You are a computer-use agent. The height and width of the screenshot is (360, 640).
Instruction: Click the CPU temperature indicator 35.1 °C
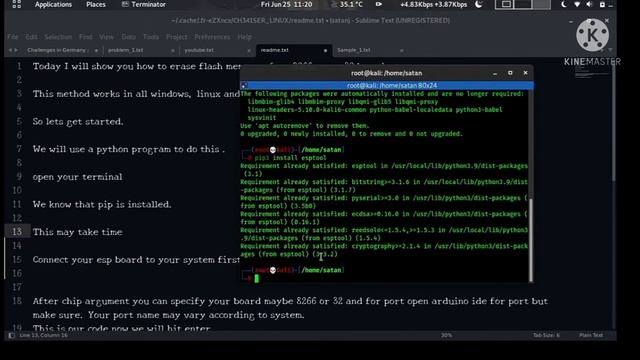pyautogui.click(x=347, y=4)
